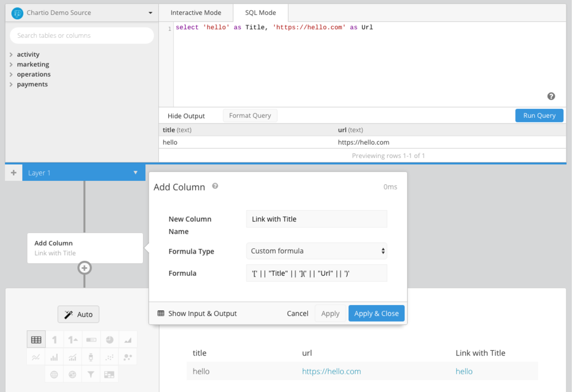Open the Formula Type Custom formula select
The width and height of the screenshot is (572, 392).
(317, 251)
